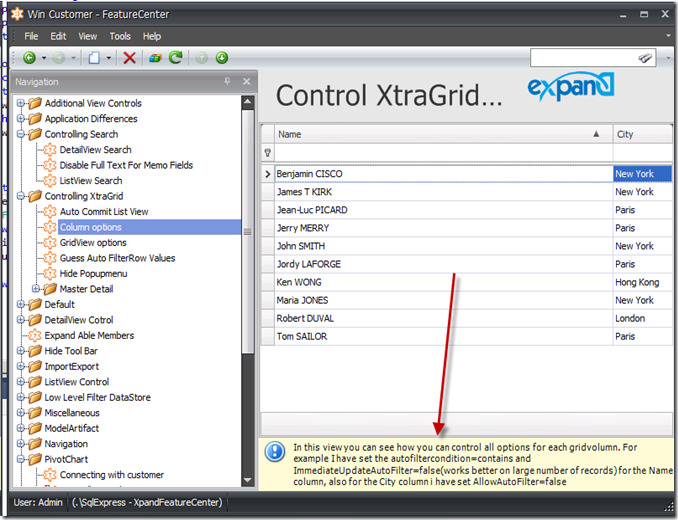This screenshot has height=520, width=678.
Task: Click the toolbar search input box
Action: click(584, 58)
